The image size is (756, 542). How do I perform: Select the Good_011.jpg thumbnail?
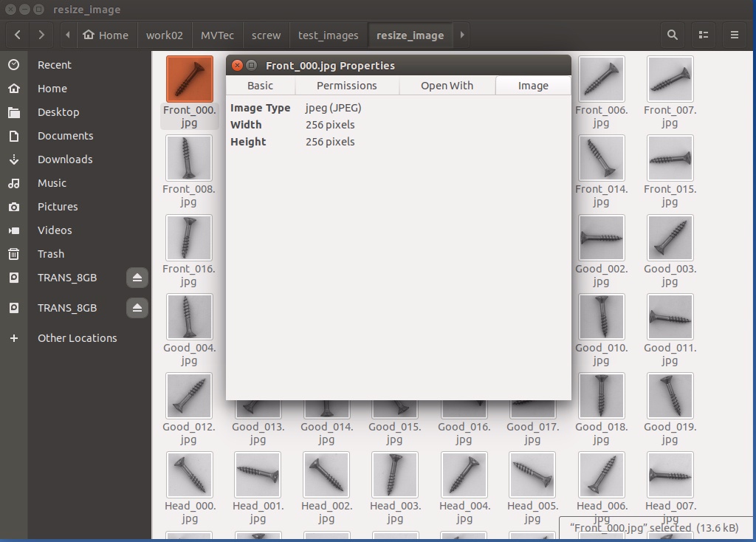(670, 317)
